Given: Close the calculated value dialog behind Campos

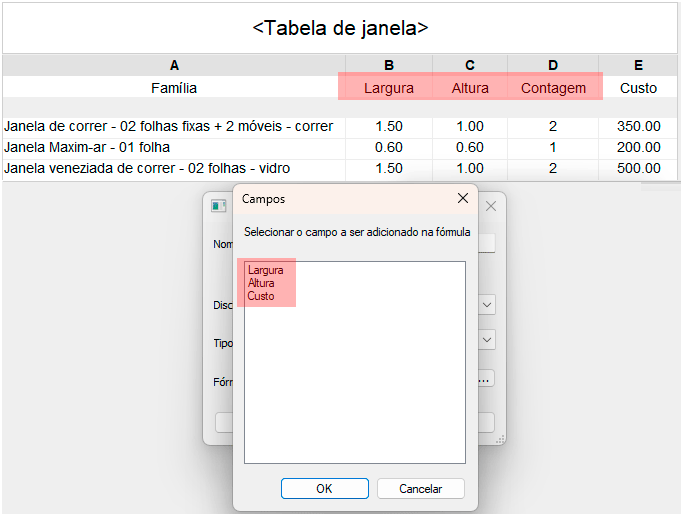Looking at the screenshot, I should point(491,206).
